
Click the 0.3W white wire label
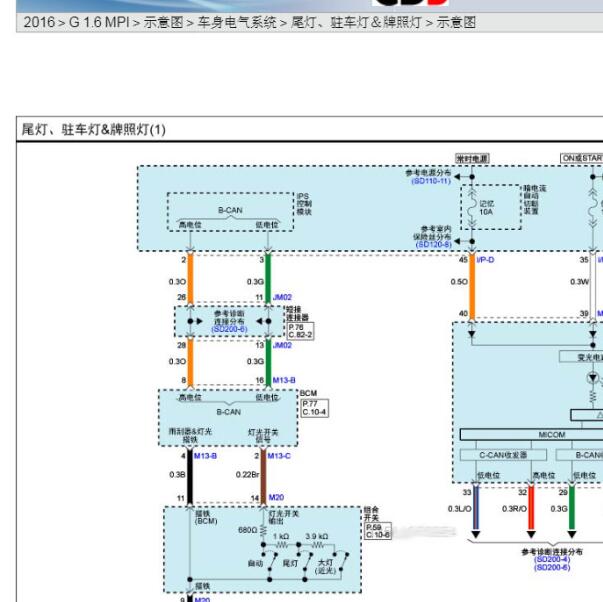(x=580, y=282)
